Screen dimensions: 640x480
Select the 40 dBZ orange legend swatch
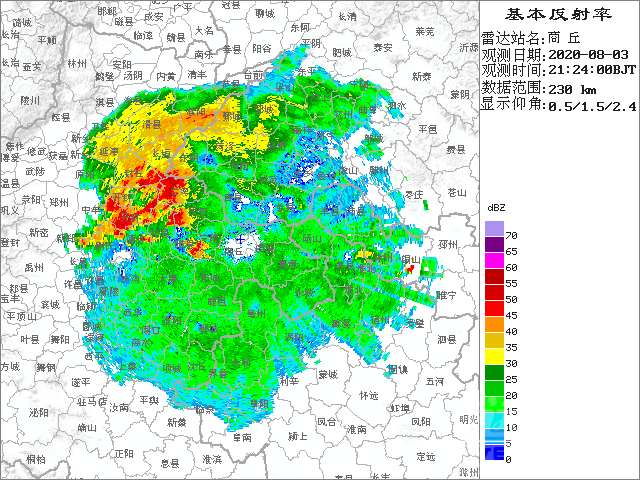click(494, 324)
